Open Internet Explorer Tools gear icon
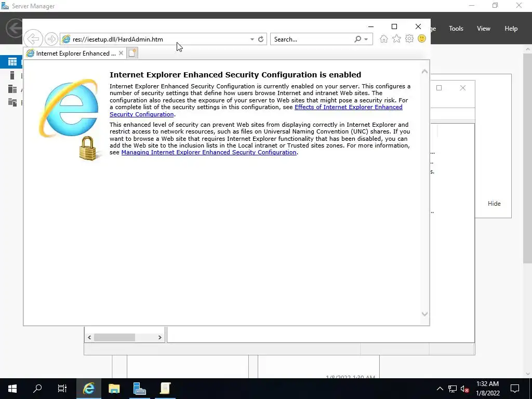The image size is (532, 399). pos(409,38)
